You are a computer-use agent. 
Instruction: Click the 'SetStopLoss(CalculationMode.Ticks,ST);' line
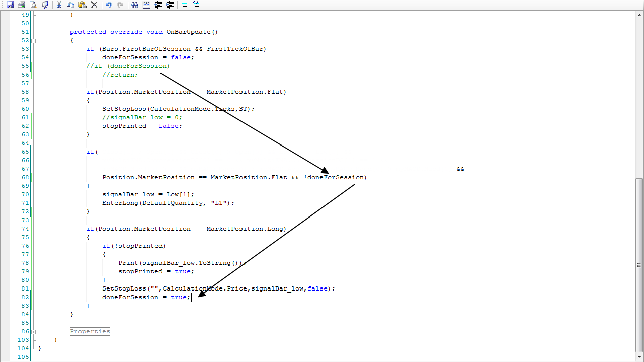[x=179, y=109]
